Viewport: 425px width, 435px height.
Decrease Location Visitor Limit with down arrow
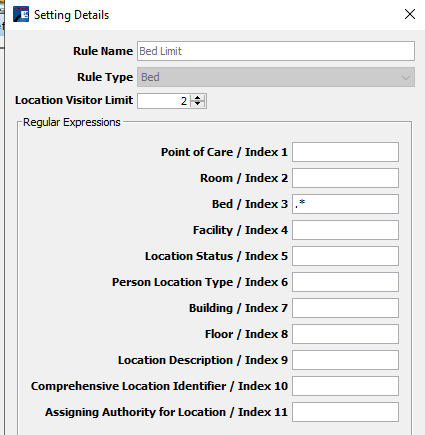198,104
